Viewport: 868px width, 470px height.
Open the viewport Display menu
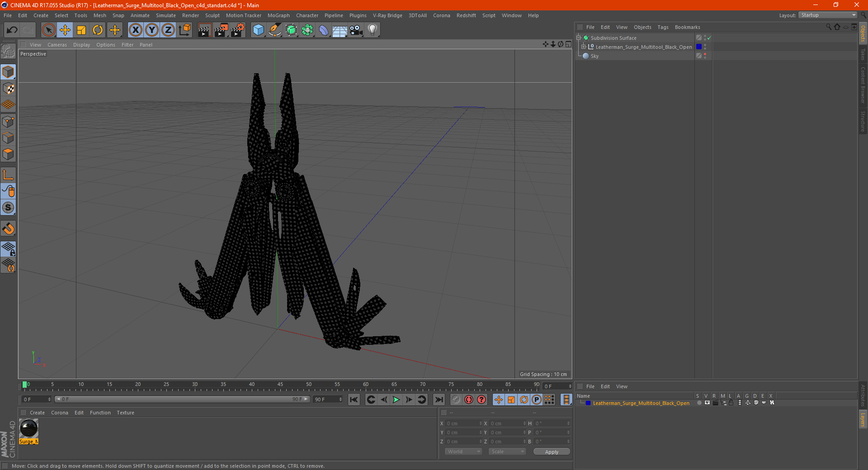tap(81, 45)
